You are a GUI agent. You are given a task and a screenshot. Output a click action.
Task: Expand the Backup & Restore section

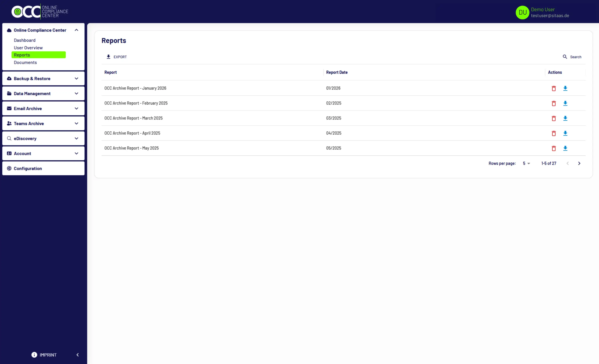click(43, 79)
